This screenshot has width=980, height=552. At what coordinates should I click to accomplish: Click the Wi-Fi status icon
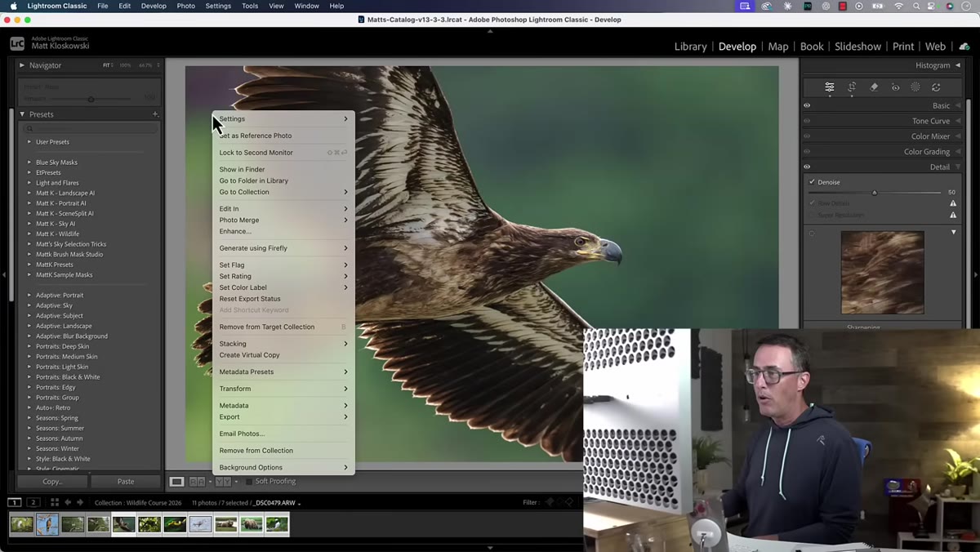898,6
